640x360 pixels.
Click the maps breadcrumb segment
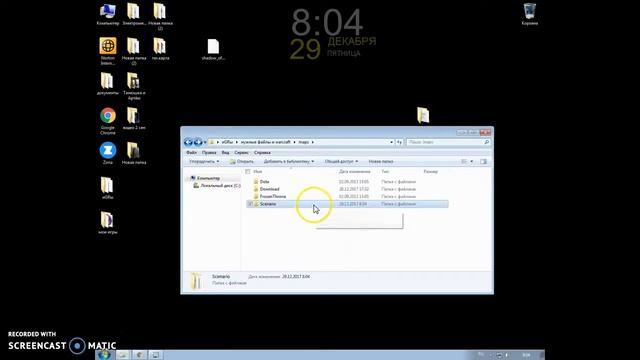(x=304, y=142)
